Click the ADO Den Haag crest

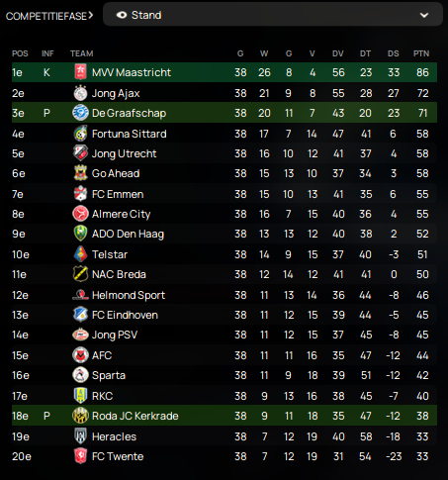[80, 234]
